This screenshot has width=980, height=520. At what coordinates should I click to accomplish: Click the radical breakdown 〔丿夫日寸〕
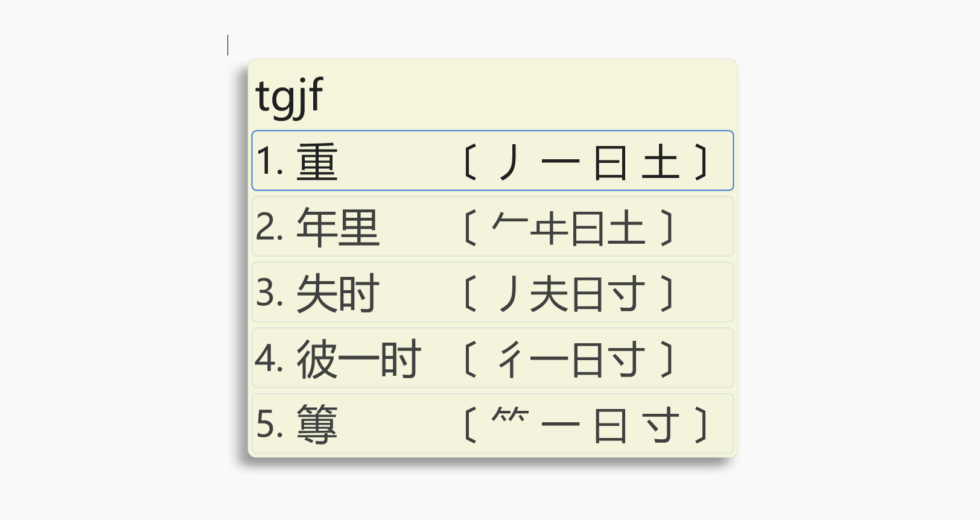pos(568,293)
